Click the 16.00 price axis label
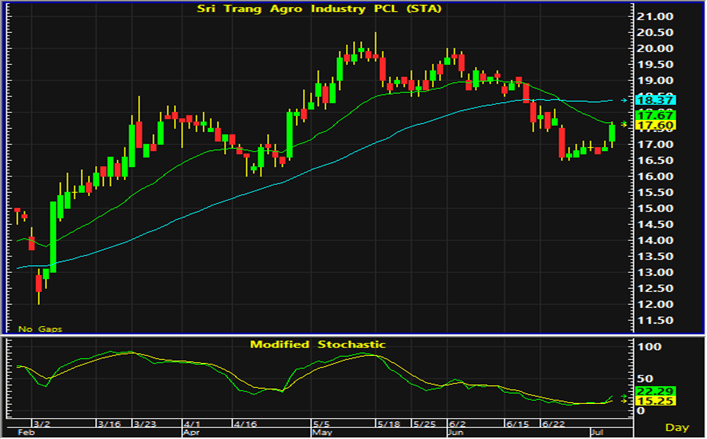Screen dimensions: 707x439 click(654, 177)
